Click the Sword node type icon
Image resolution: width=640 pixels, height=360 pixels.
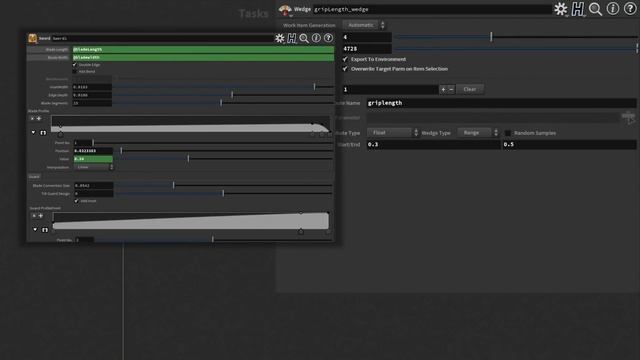coord(33,38)
